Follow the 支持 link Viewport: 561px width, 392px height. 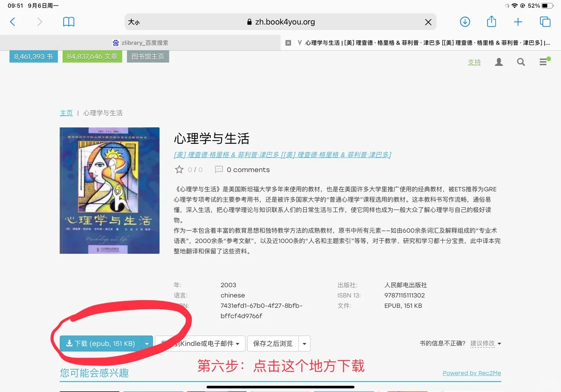(x=474, y=62)
